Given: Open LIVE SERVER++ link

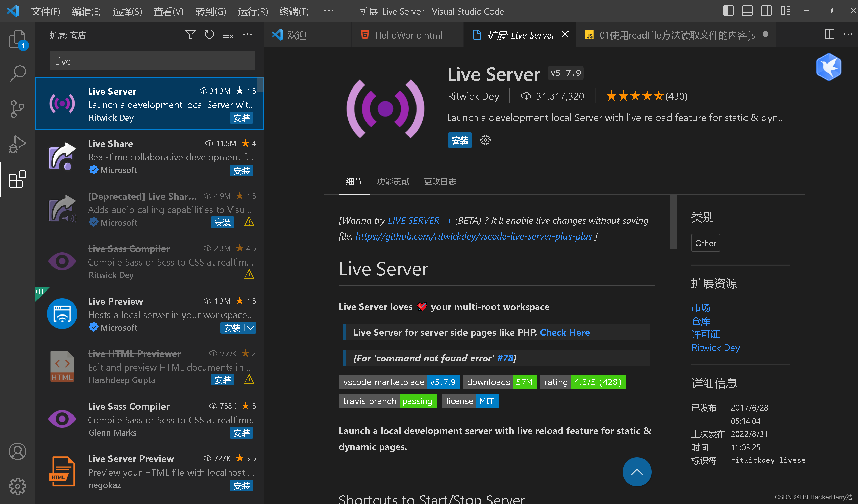Looking at the screenshot, I should click(x=420, y=220).
